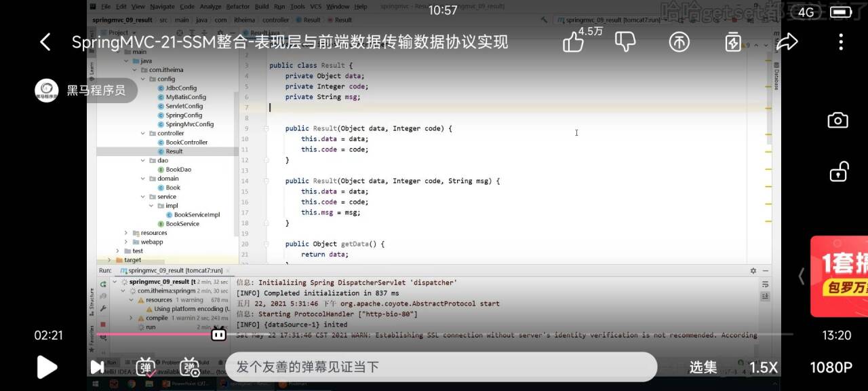Tap the pink progress bar thumb
This screenshot has height=391, width=868.
218,334
